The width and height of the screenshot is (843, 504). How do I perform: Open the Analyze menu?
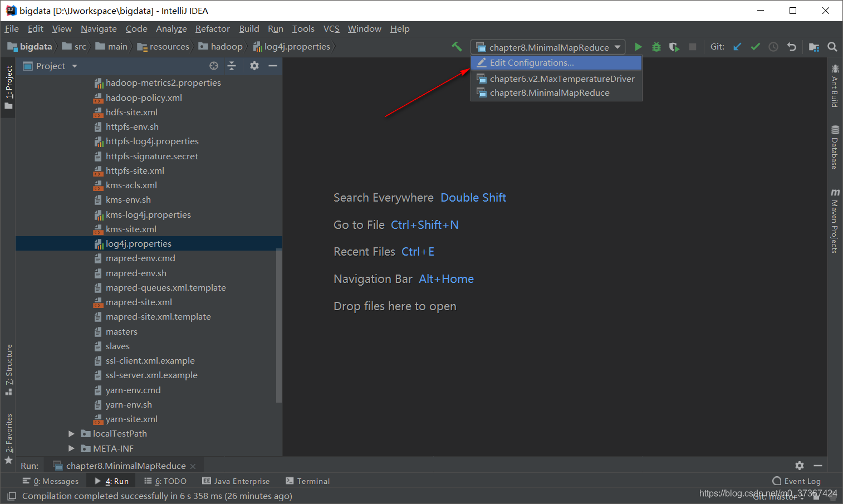(x=171, y=28)
